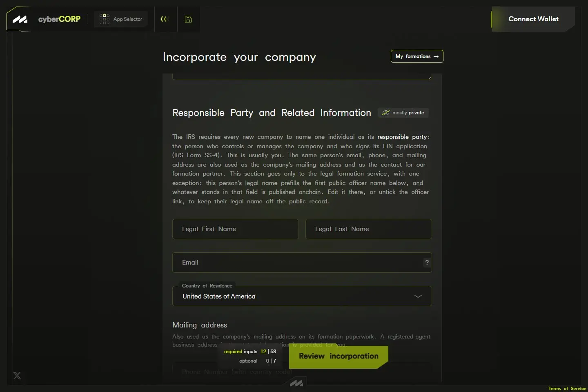This screenshot has width=588, height=392.
Task: Connect Wallet
Action: click(x=533, y=19)
